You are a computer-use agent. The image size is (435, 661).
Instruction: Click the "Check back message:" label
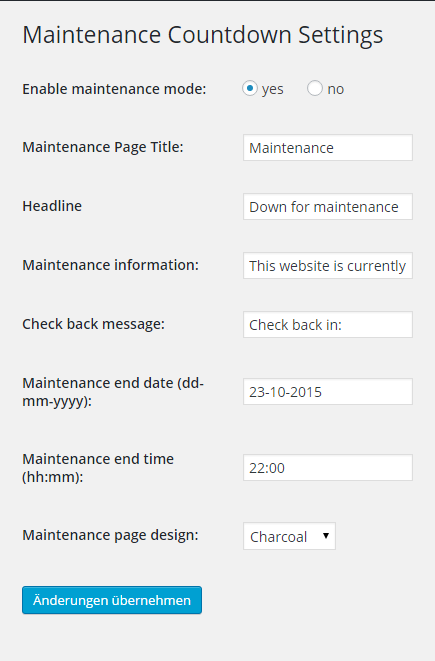coord(94,324)
